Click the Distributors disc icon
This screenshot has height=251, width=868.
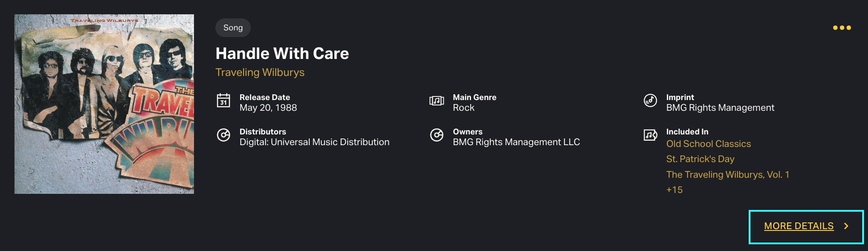(x=223, y=135)
